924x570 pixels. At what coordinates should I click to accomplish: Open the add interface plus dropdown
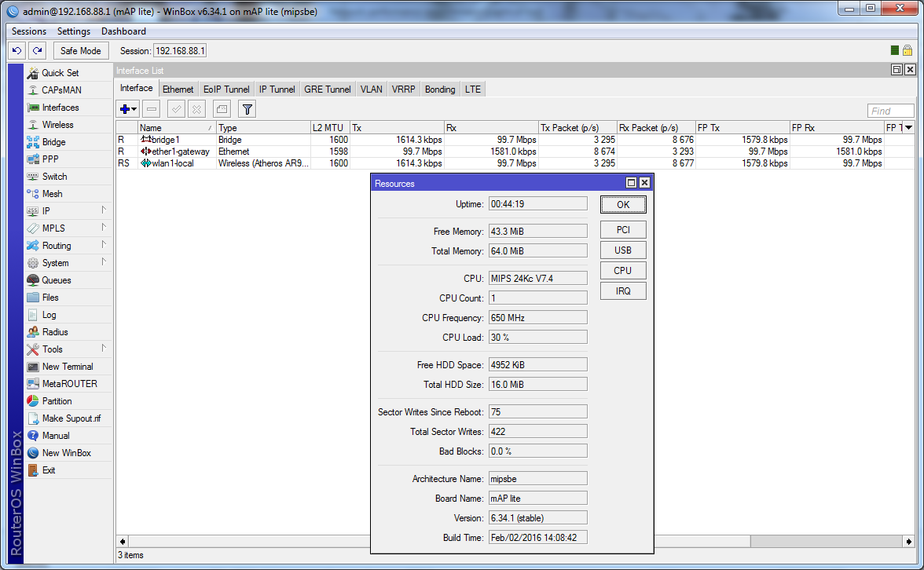tap(127, 109)
